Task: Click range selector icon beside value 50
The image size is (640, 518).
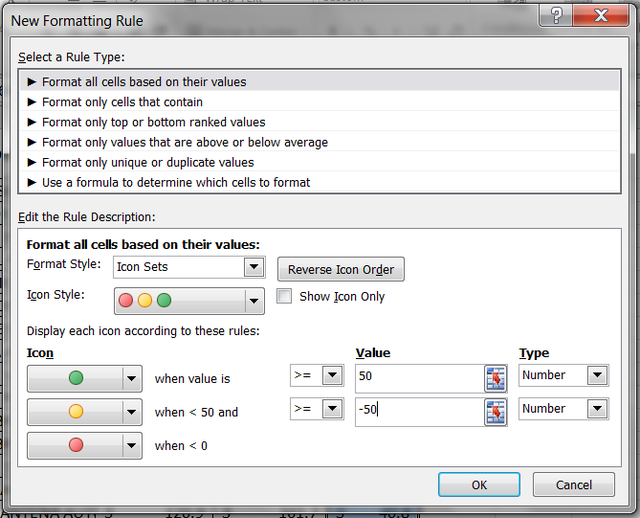Action: 496,377
